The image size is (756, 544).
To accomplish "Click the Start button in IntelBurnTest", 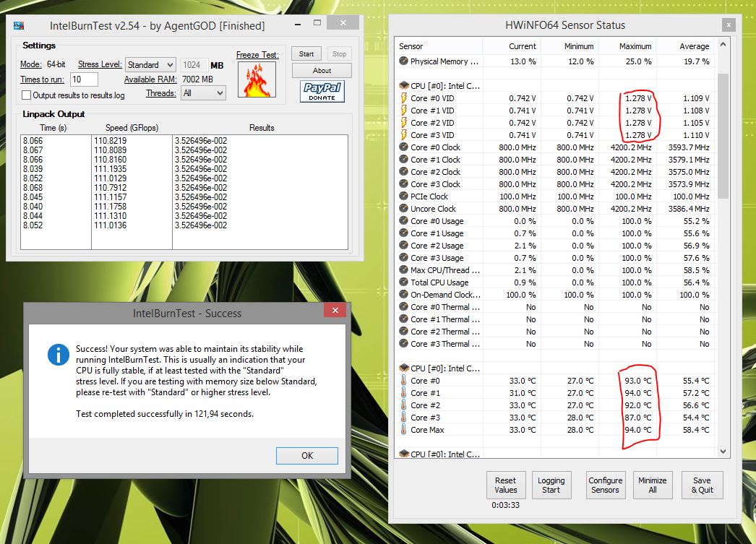I will click(306, 54).
